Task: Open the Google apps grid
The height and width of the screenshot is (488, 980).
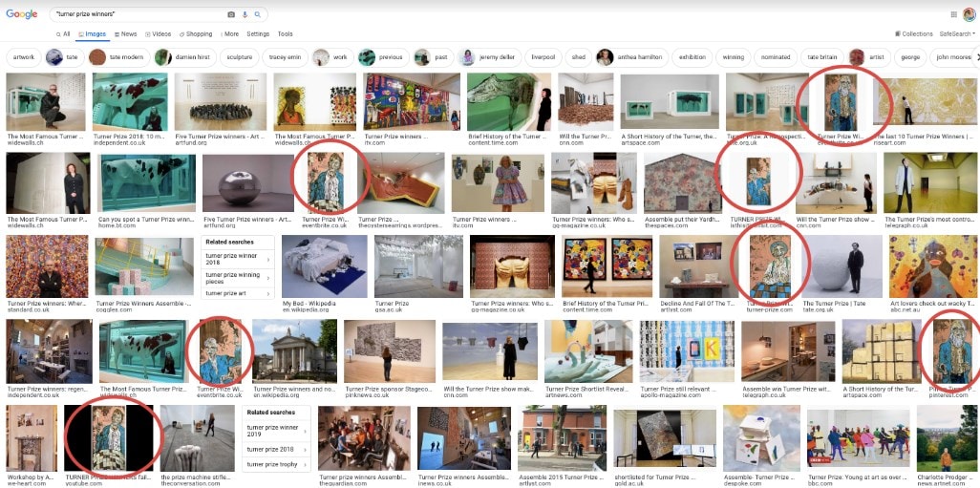Action: pyautogui.click(x=953, y=14)
